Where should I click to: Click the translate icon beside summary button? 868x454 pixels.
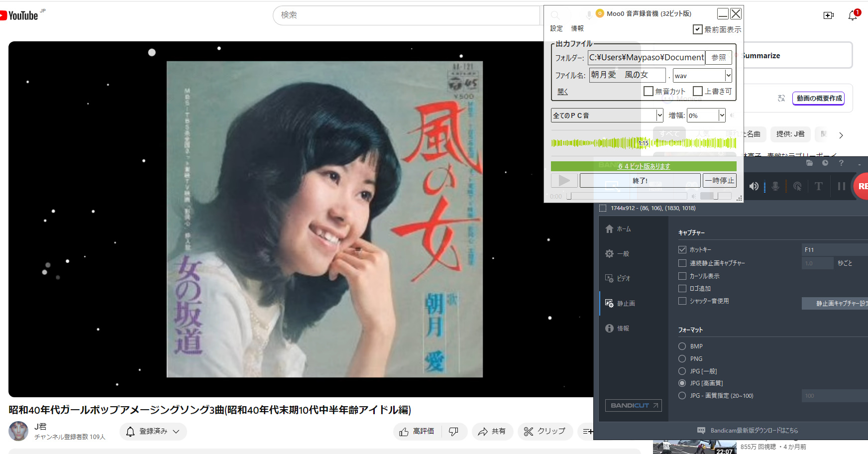tap(781, 99)
